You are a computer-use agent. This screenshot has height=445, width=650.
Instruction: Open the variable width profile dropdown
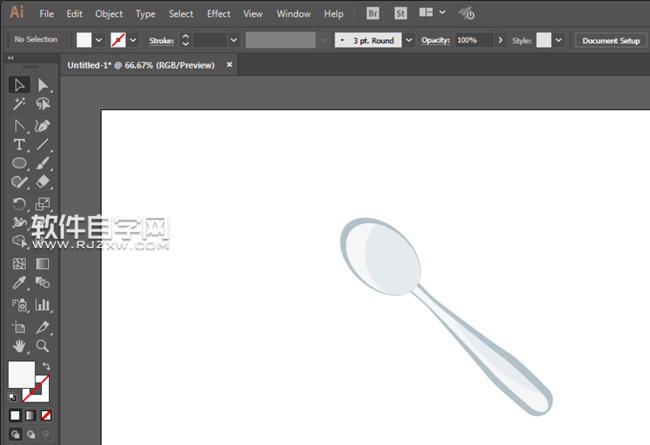(323, 40)
